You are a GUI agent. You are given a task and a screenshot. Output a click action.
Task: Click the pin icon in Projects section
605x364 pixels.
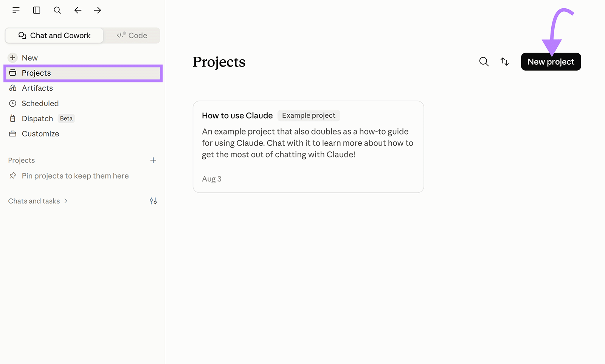click(x=13, y=175)
